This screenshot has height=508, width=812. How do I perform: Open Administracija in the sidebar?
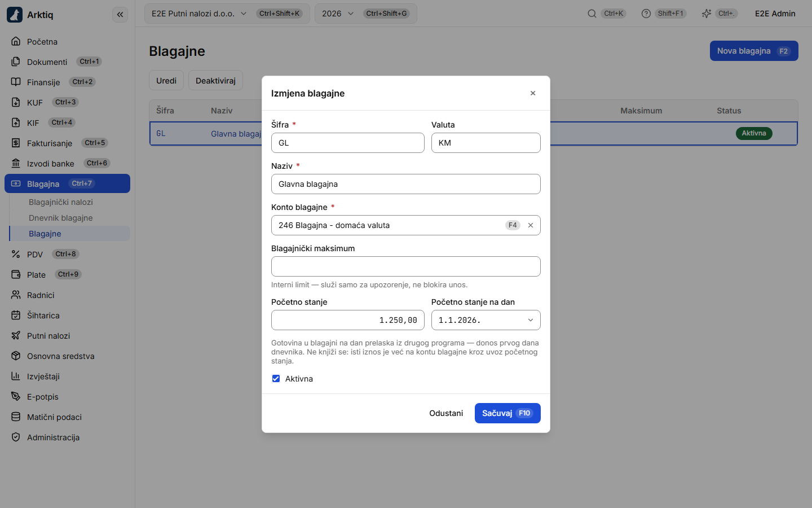click(x=67, y=437)
